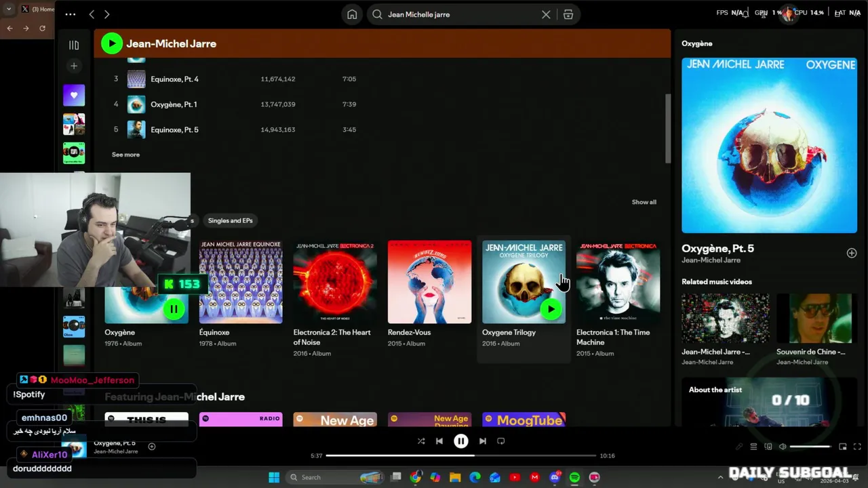Image resolution: width=868 pixels, height=488 pixels.
Task: Open About the artist card
Action: pos(769,402)
